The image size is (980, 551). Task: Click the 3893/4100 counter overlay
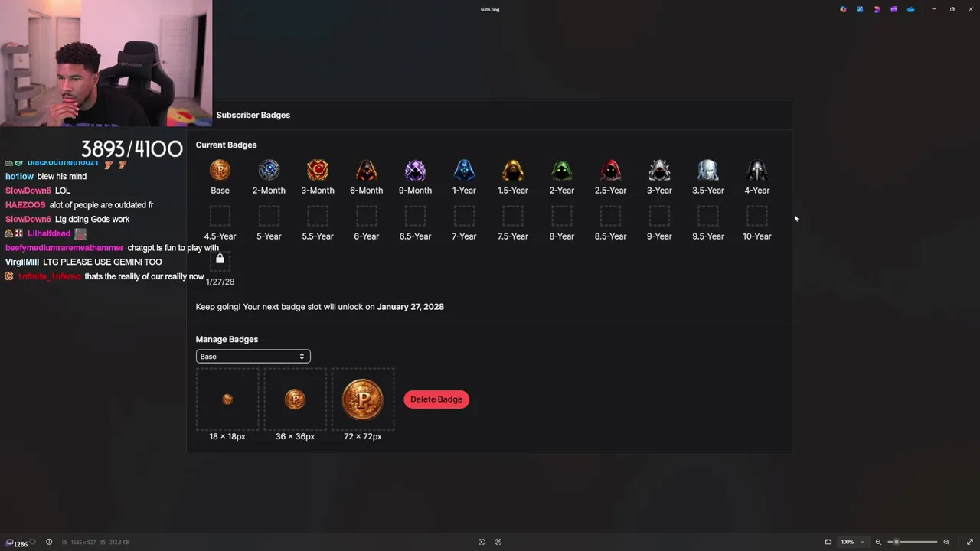[x=132, y=148]
